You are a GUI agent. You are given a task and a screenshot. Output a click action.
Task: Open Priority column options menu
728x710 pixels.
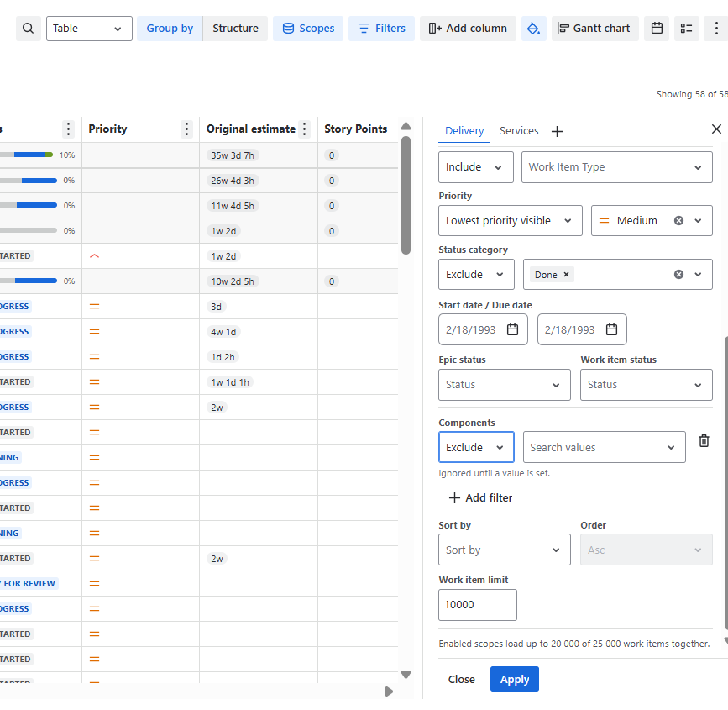186,129
